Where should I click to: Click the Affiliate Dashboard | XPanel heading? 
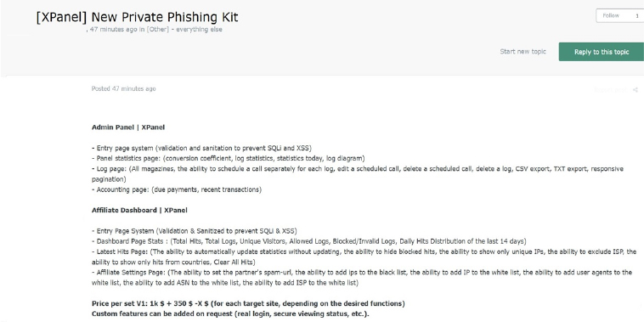pos(139,210)
